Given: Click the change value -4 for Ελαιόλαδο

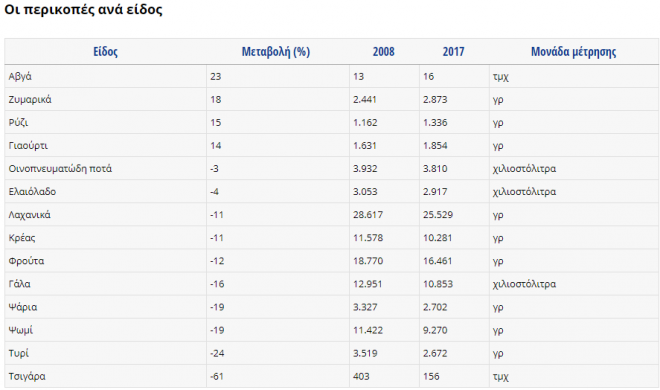Looking at the screenshot, I should [214, 192].
